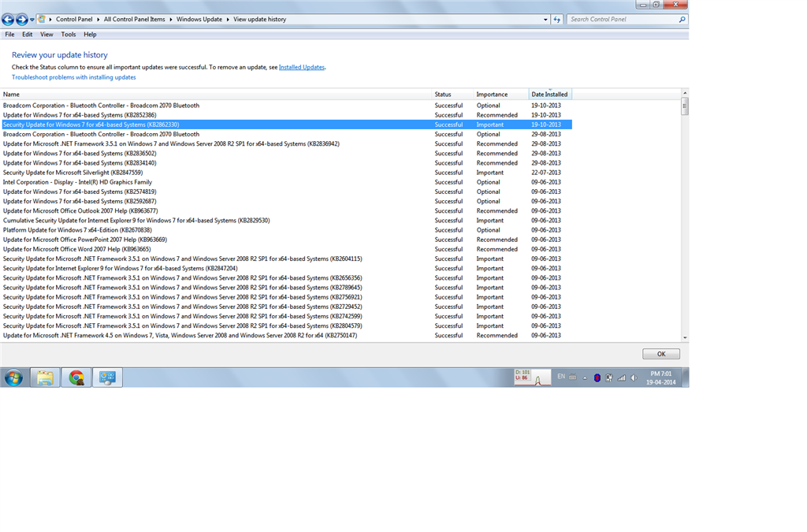The width and height of the screenshot is (807, 532).
Task: Click the search magnifier icon
Action: (x=682, y=20)
